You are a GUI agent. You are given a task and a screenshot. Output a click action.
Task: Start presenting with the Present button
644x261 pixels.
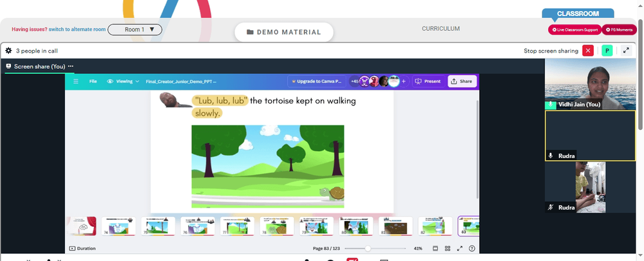click(x=428, y=81)
